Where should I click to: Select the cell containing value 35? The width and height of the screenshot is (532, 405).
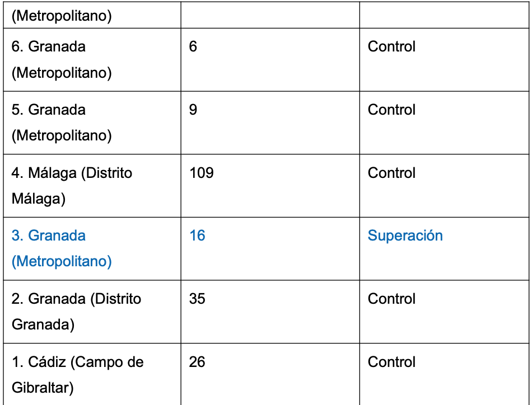tap(197, 299)
